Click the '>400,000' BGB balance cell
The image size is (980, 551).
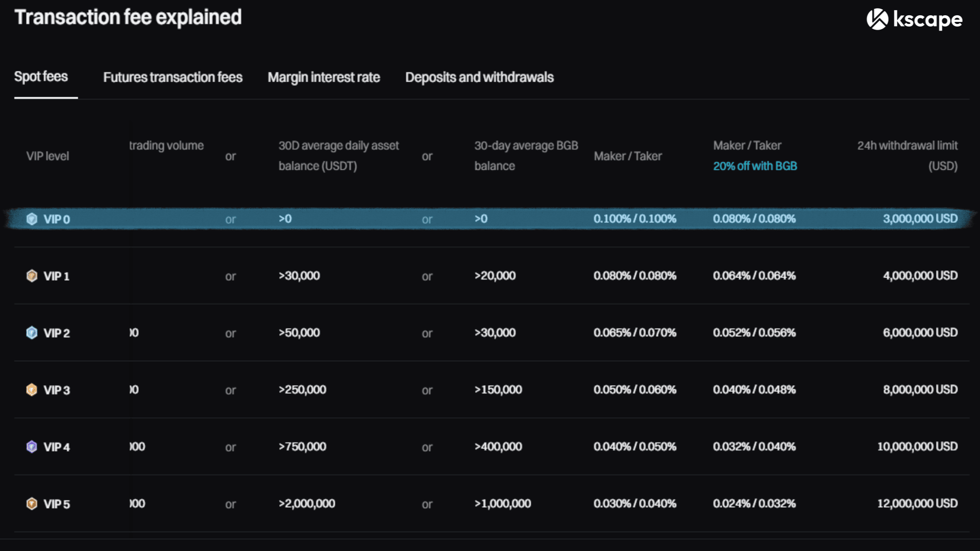(x=498, y=446)
